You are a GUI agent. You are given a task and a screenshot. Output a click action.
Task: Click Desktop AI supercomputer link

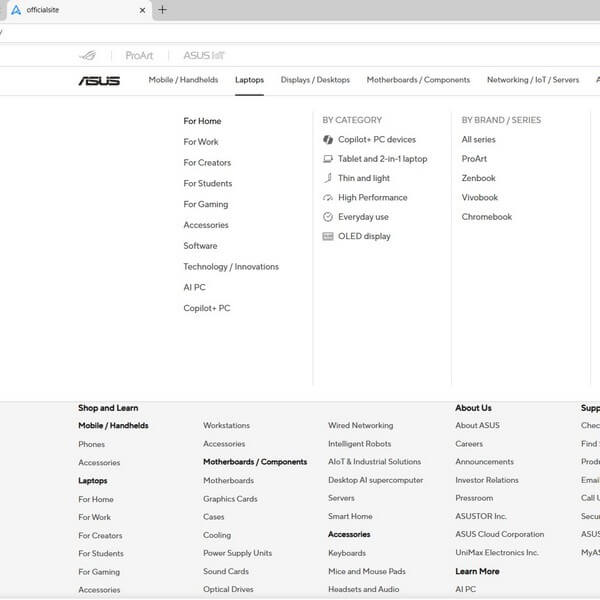[x=375, y=480]
